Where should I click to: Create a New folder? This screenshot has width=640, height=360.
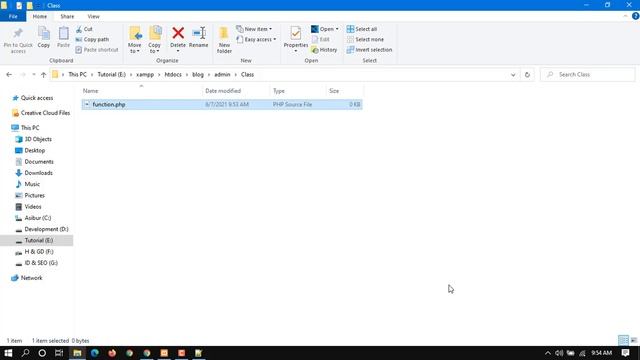224,40
